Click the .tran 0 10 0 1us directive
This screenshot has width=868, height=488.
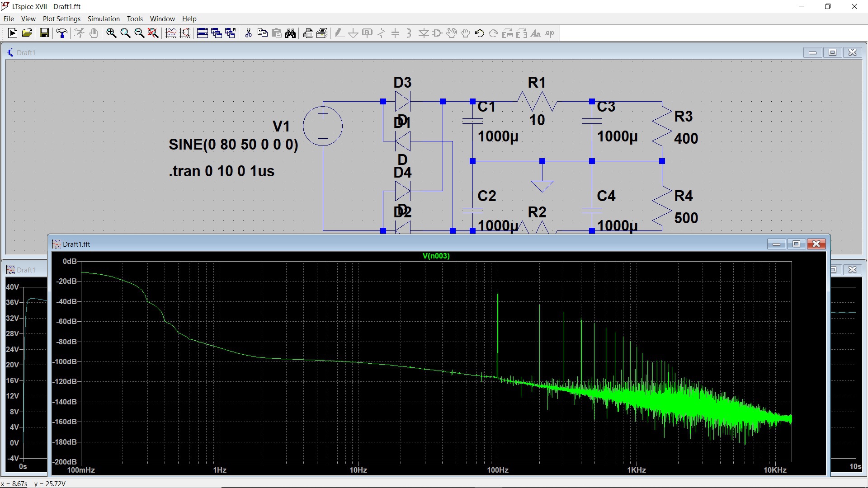pyautogui.click(x=222, y=171)
